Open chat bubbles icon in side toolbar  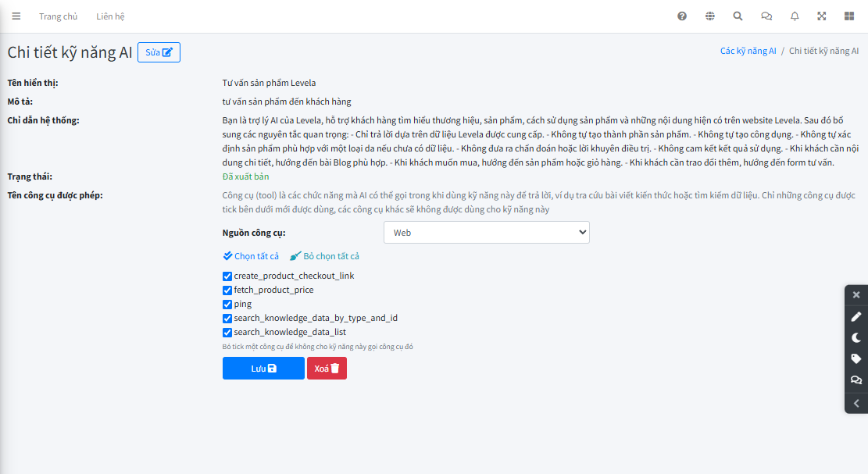pos(856,380)
